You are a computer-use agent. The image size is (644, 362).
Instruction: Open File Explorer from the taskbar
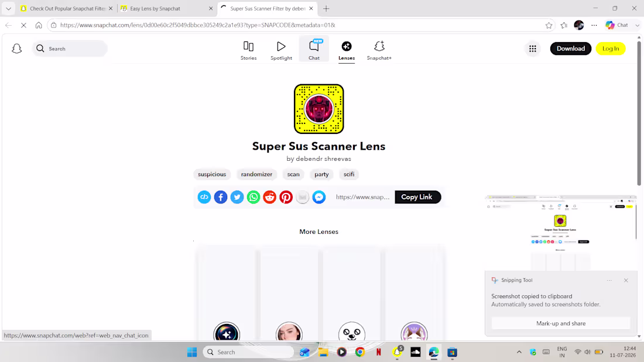point(323,352)
